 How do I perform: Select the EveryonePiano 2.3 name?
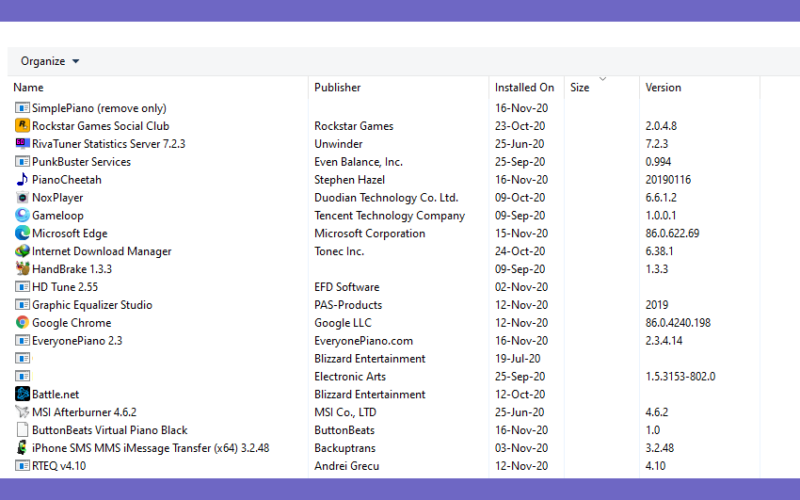point(77,340)
